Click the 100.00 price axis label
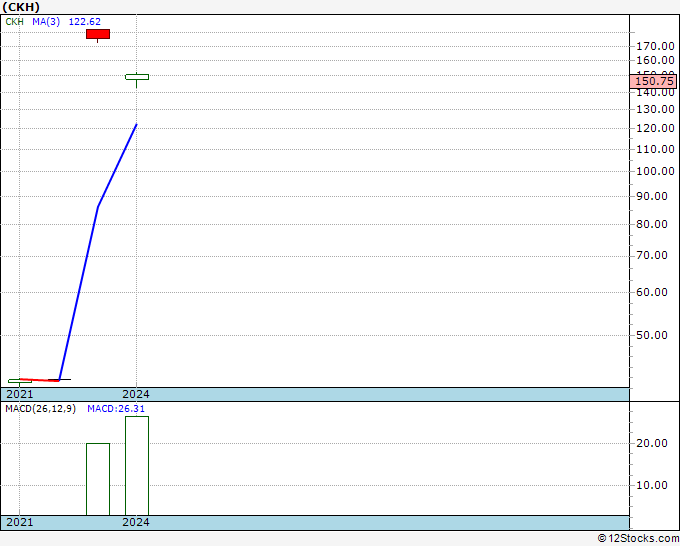The height and width of the screenshot is (546, 680). coord(655,171)
